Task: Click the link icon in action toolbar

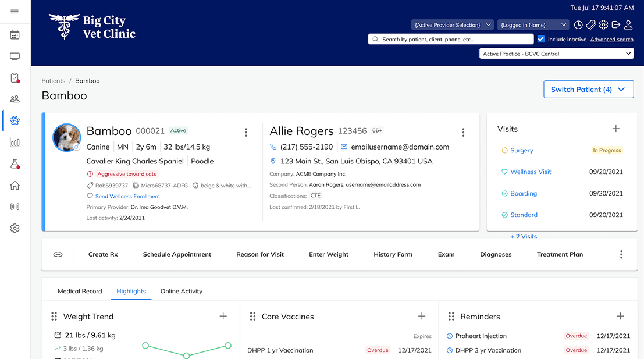Action: [58, 254]
